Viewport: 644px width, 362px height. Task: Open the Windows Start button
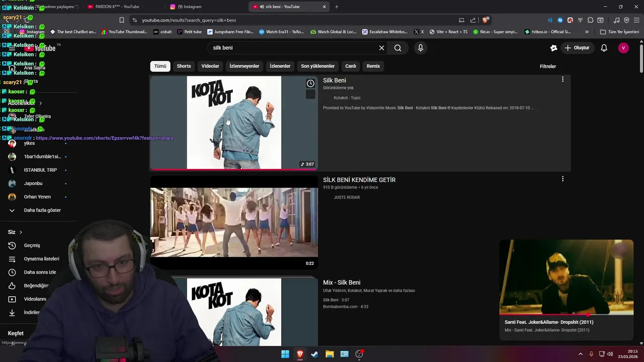tap(285, 354)
